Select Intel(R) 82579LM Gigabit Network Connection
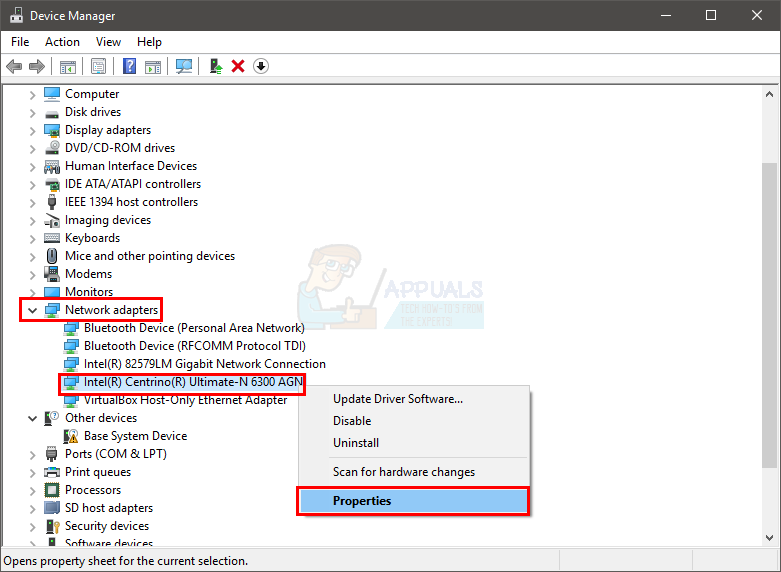 click(205, 364)
